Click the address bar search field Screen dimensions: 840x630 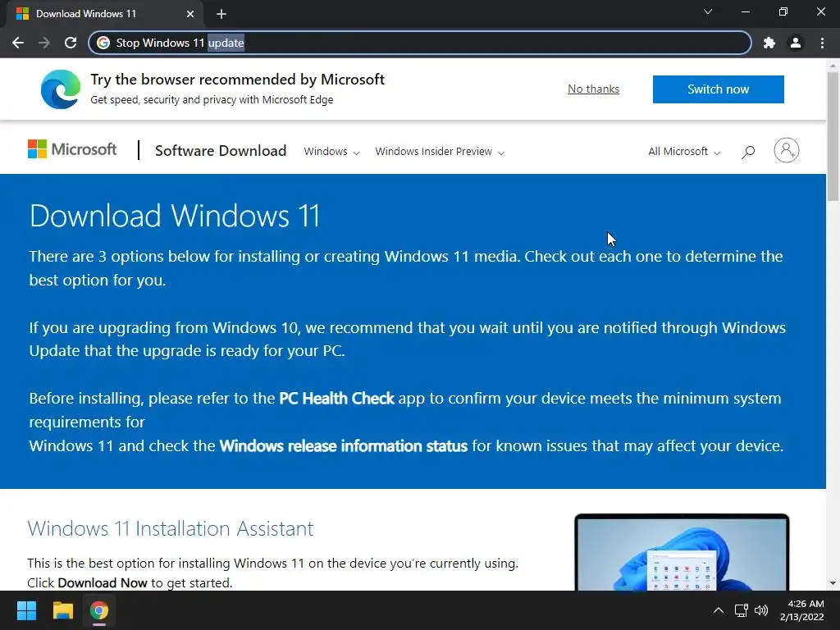[x=420, y=43]
